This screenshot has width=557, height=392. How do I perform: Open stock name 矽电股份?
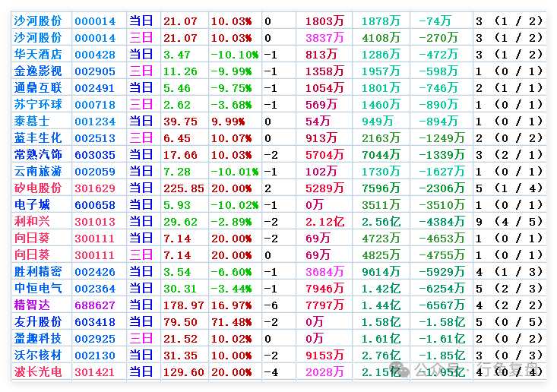coord(38,188)
